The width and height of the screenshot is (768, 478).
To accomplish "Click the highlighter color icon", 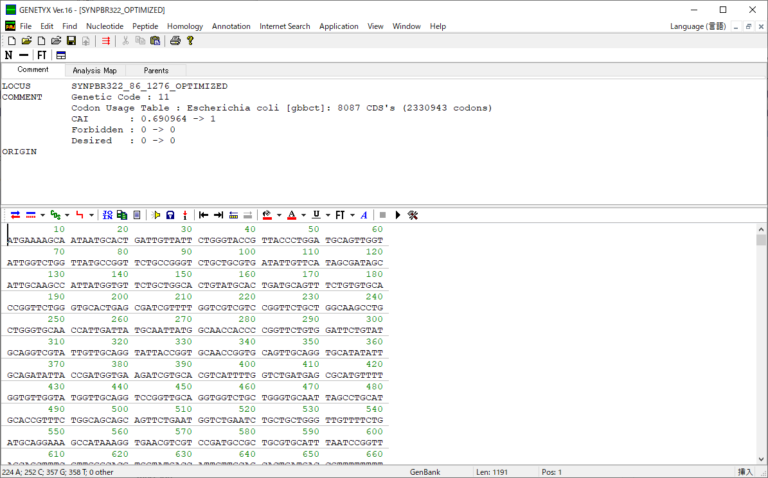I will click(267, 215).
